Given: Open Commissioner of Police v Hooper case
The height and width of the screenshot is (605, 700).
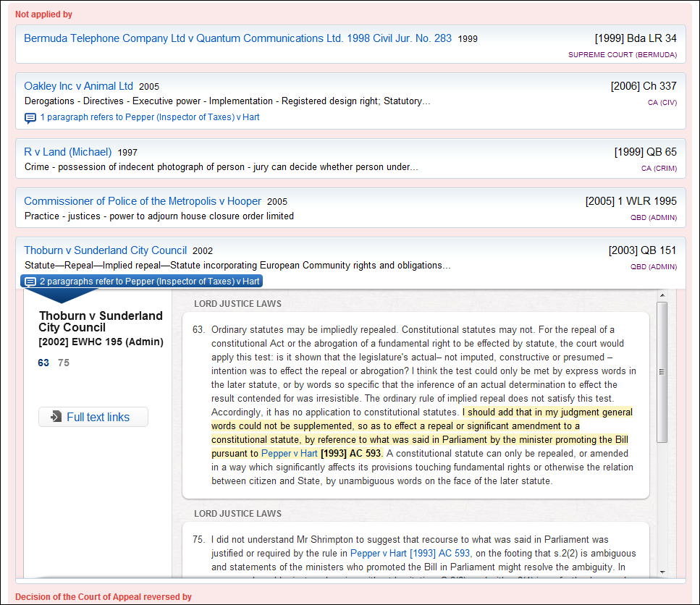Looking at the screenshot, I should (x=143, y=201).
